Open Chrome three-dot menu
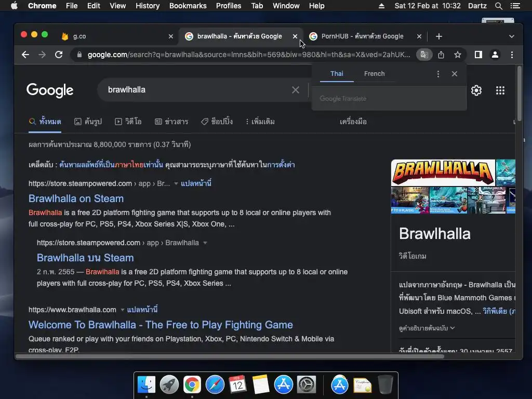Viewport: 532px width, 399px height. 512,55
